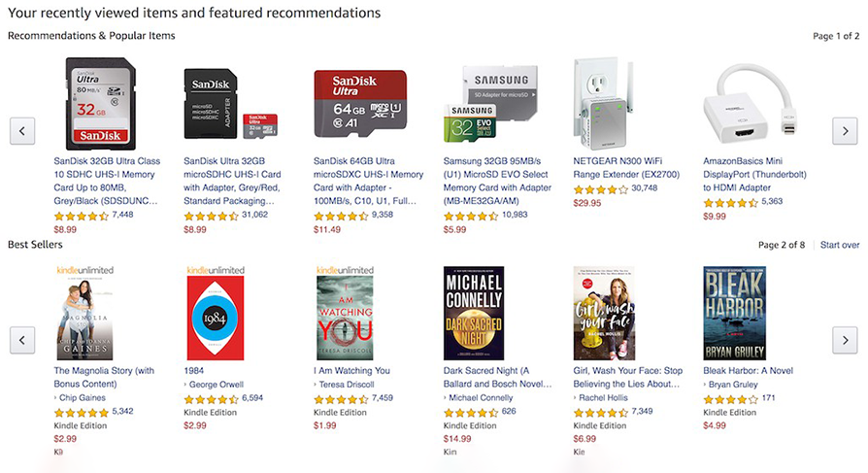Click the Bleak Harbor book cover
868x473 pixels.
[x=734, y=313]
